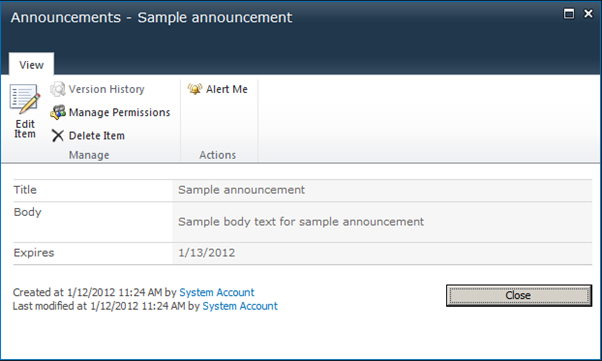Click the Manage Permissions keys icon
The height and width of the screenshot is (361, 602).
[58, 112]
